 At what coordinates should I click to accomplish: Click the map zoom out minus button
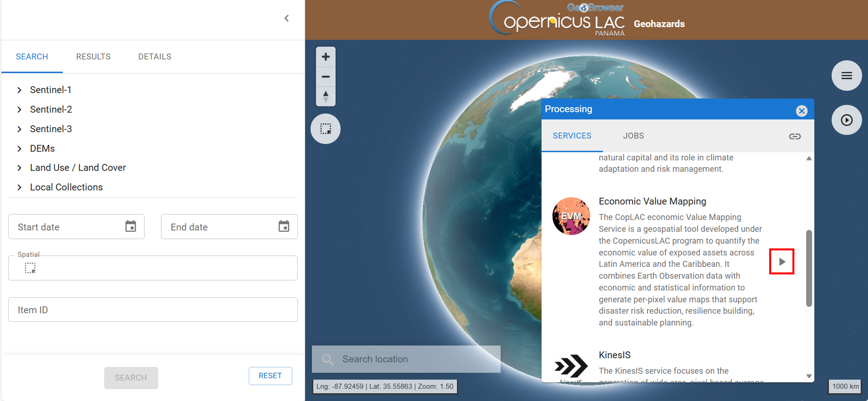pos(326,77)
